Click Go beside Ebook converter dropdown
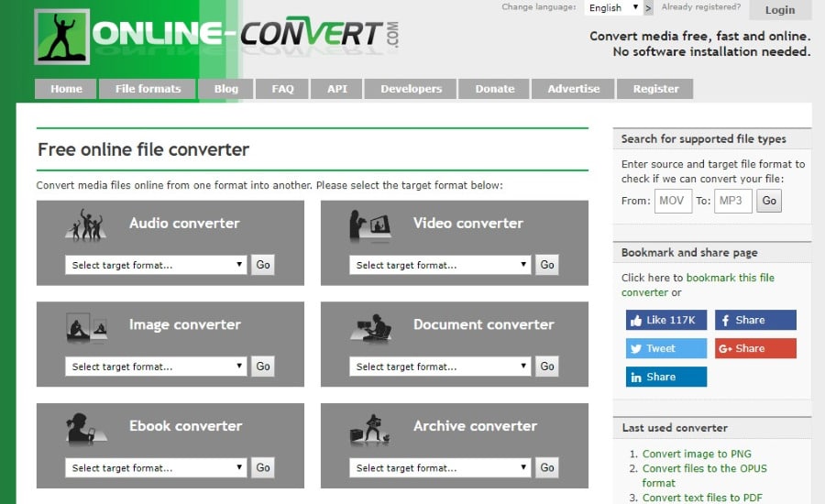Screen dimensions: 825x504 click(x=262, y=467)
